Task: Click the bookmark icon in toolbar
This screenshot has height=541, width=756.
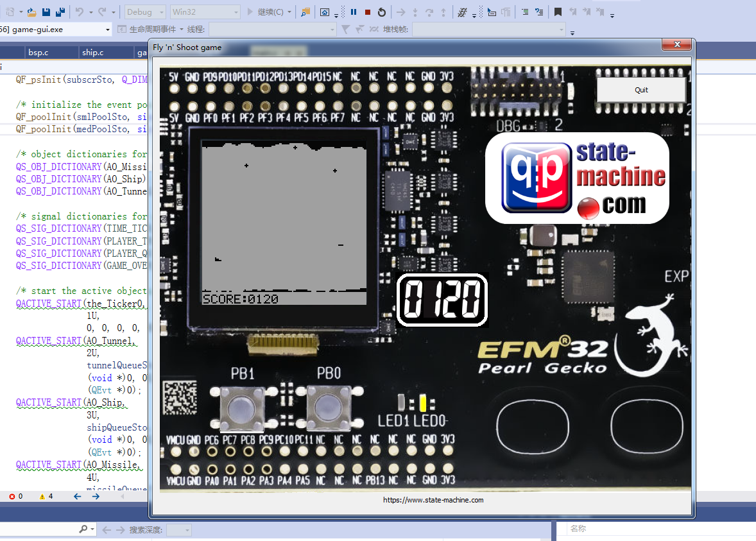Action: 558,12
